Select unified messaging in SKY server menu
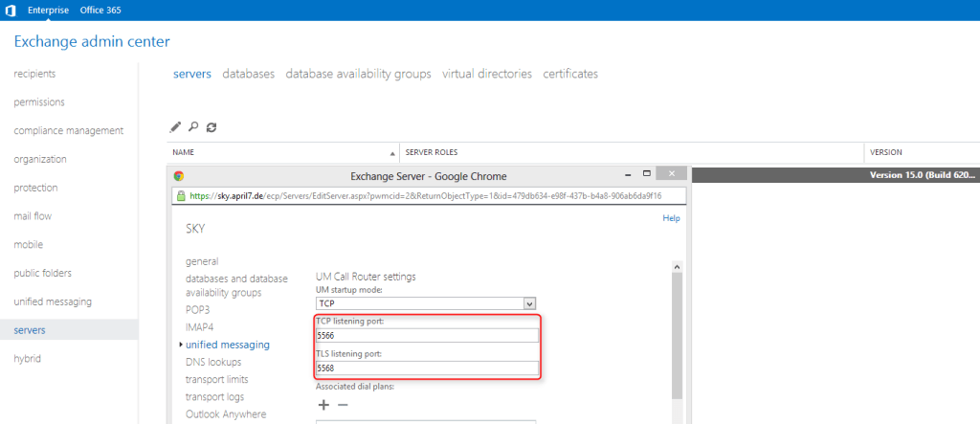The image size is (980, 424). (228, 345)
